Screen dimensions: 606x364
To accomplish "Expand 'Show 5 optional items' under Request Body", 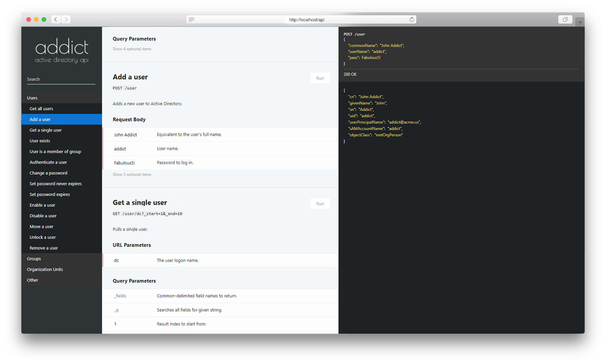I will click(132, 174).
